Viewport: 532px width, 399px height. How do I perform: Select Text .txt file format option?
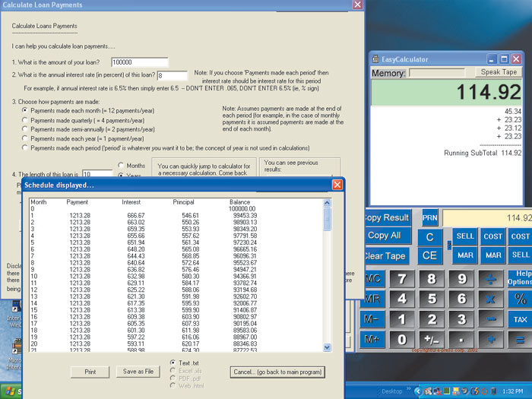[173, 364]
